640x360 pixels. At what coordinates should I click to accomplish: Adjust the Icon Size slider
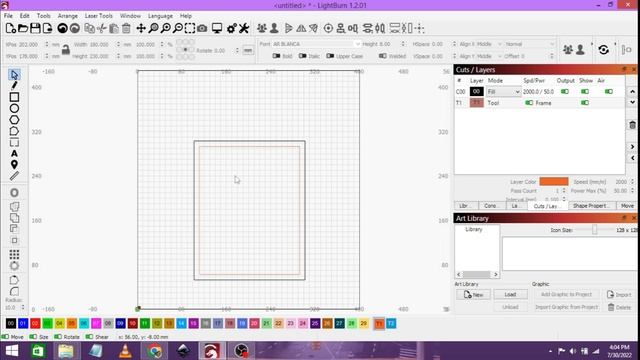coord(594,230)
